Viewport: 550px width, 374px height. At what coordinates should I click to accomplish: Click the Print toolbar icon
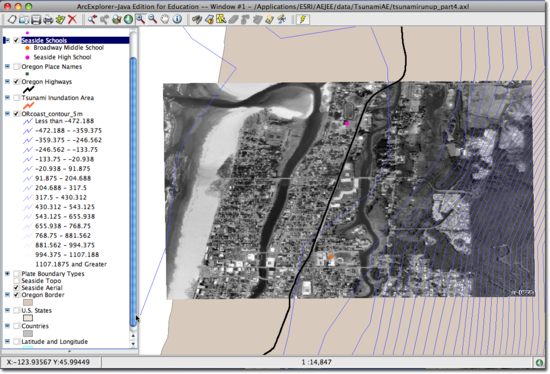pos(48,20)
